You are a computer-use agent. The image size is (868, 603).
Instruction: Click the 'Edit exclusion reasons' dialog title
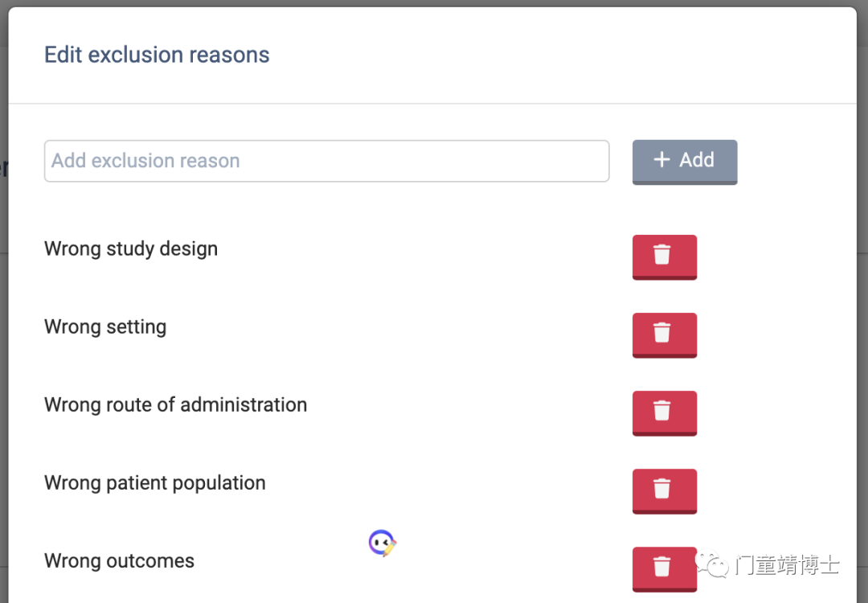click(157, 55)
